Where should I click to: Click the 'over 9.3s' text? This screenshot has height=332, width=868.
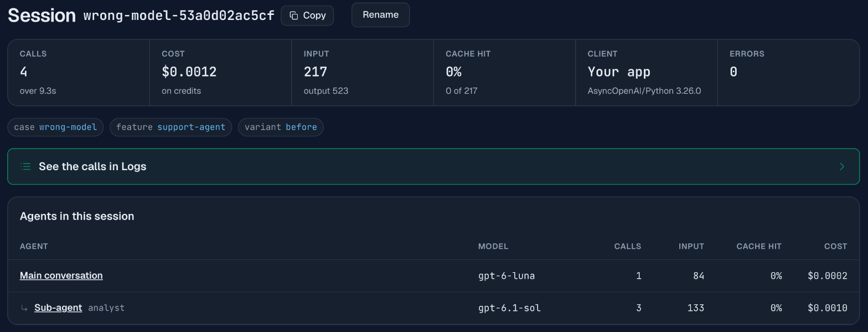[x=38, y=91]
